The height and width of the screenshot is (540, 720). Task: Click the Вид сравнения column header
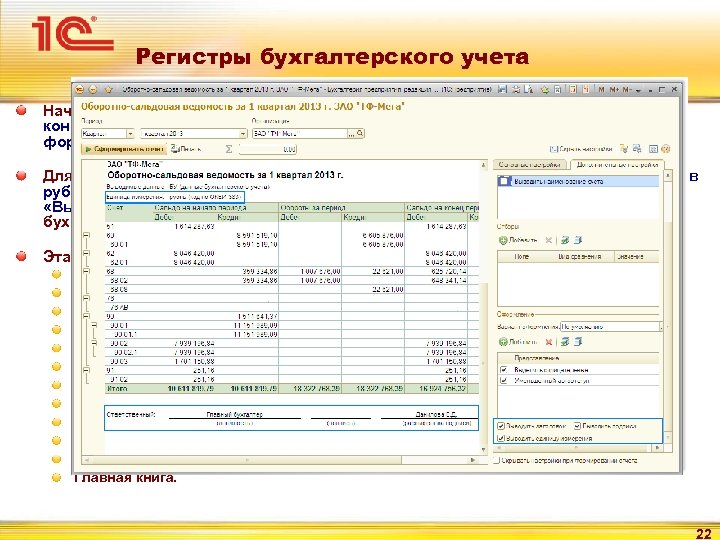pos(580,257)
